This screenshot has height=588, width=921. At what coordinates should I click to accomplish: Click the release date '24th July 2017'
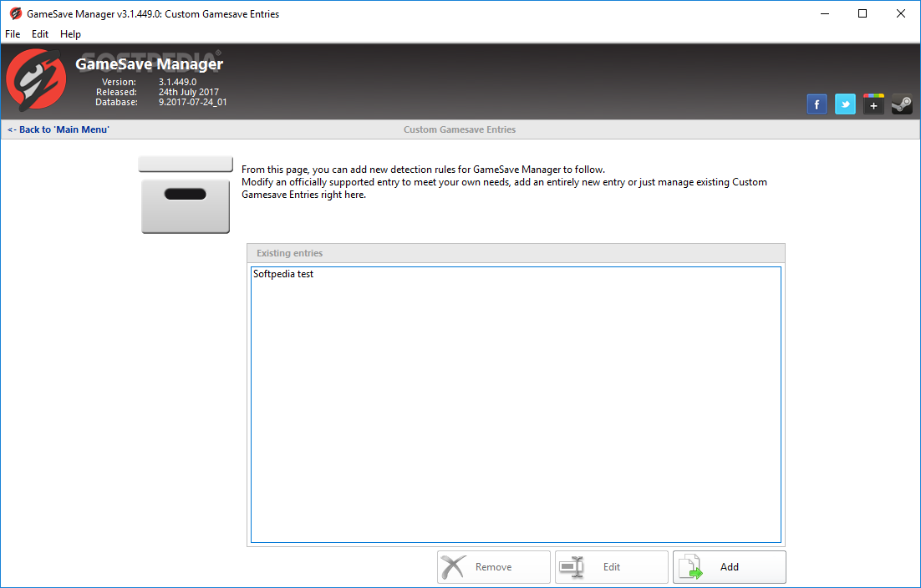[x=189, y=92]
